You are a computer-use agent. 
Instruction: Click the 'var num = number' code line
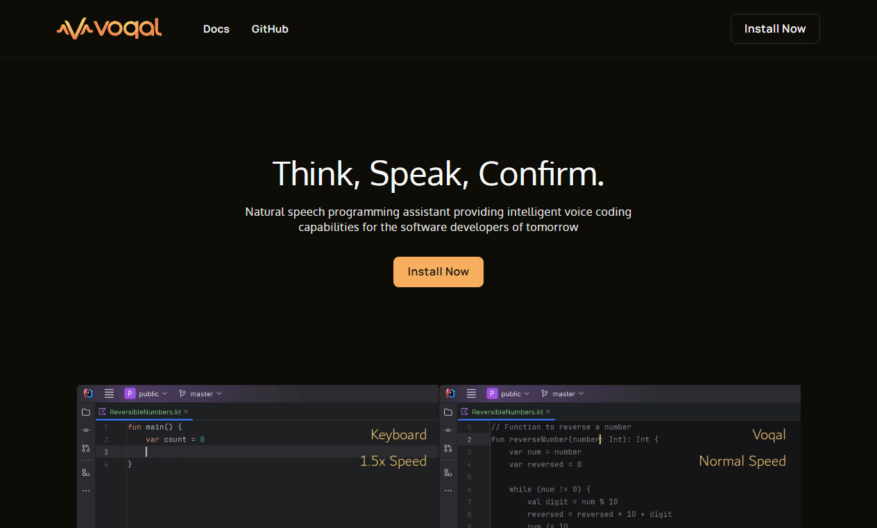click(x=545, y=452)
